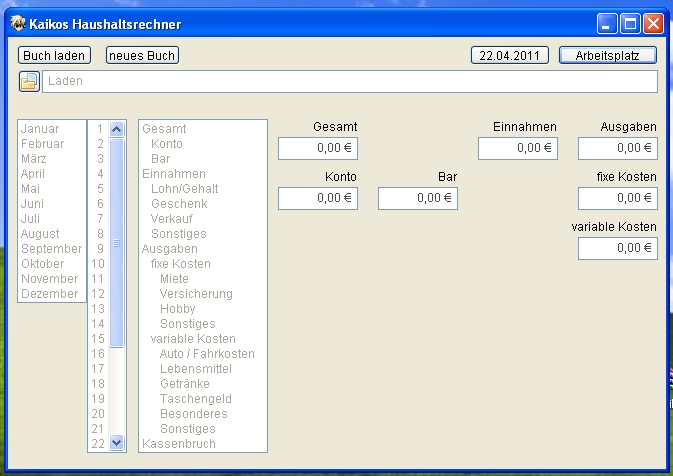673x476 pixels.
Task: Click the Kaikos app icon in title bar
Action: [17, 22]
